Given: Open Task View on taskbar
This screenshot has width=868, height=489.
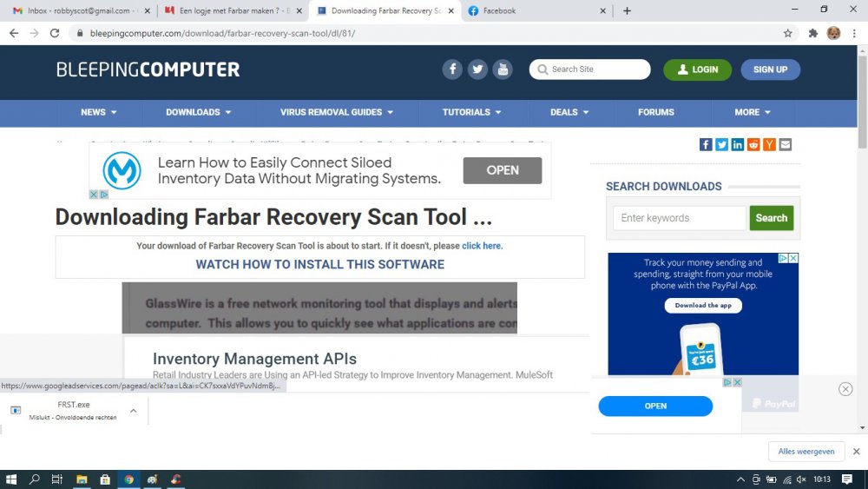Looking at the screenshot, I should [x=57, y=479].
